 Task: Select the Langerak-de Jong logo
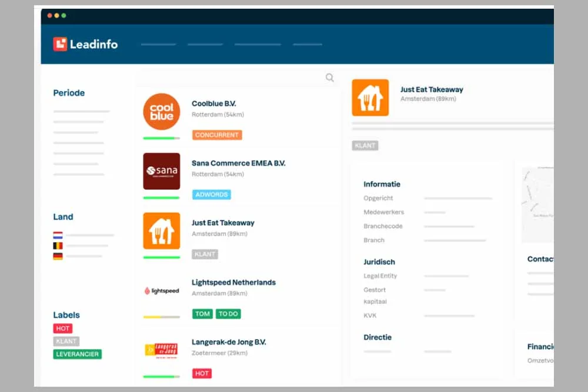click(162, 350)
